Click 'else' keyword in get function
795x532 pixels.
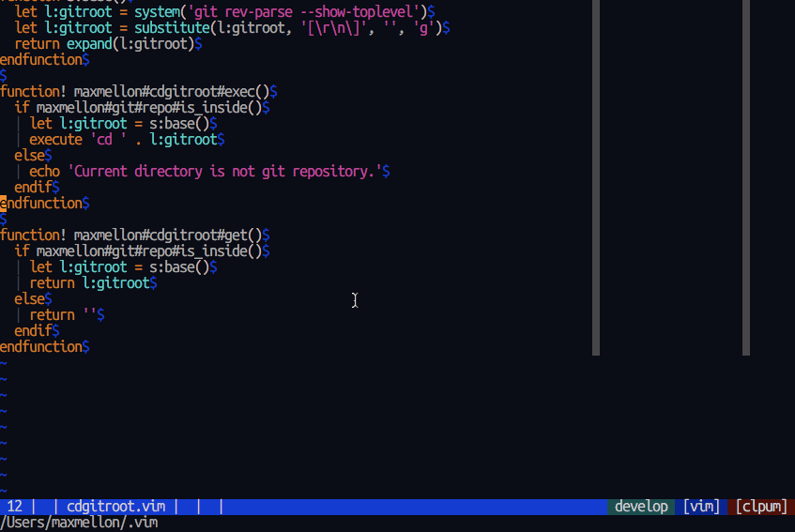click(29, 299)
